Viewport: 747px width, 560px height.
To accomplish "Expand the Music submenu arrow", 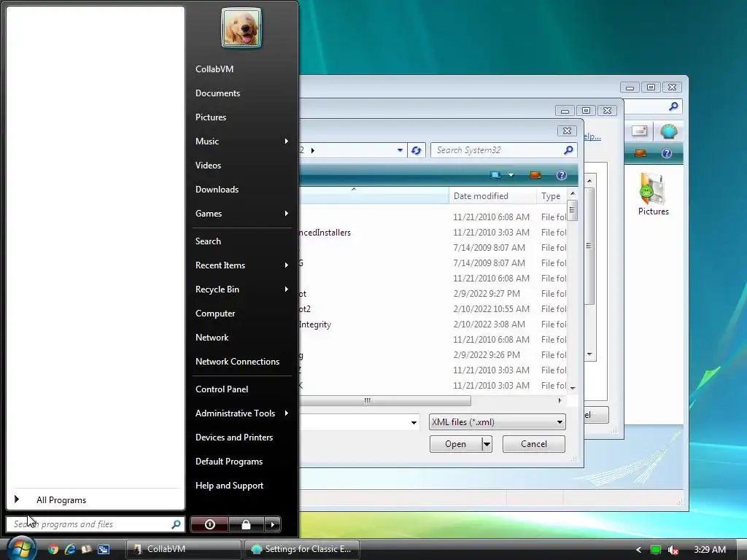I will coord(286,141).
